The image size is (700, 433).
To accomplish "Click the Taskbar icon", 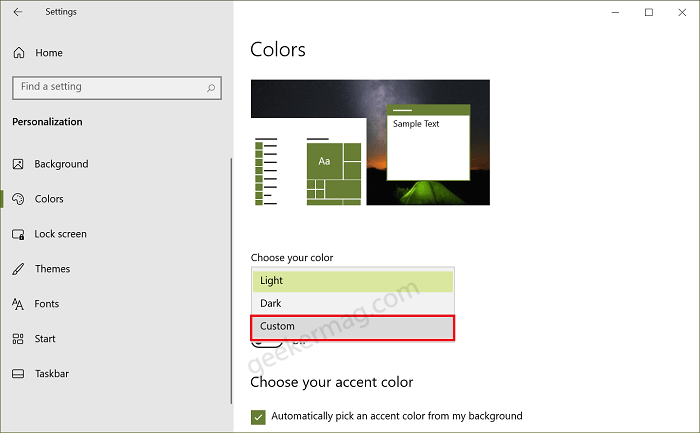I will tap(18, 374).
